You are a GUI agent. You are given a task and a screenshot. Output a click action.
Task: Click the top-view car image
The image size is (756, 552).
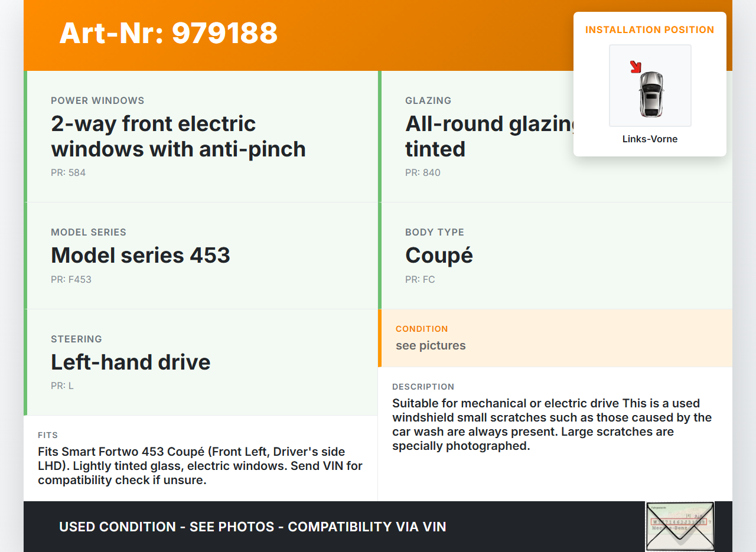pyautogui.click(x=651, y=93)
